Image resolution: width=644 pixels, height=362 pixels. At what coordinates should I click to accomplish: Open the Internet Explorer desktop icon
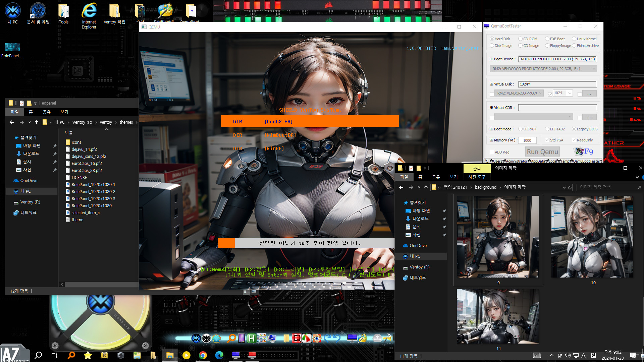tap(89, 16)
